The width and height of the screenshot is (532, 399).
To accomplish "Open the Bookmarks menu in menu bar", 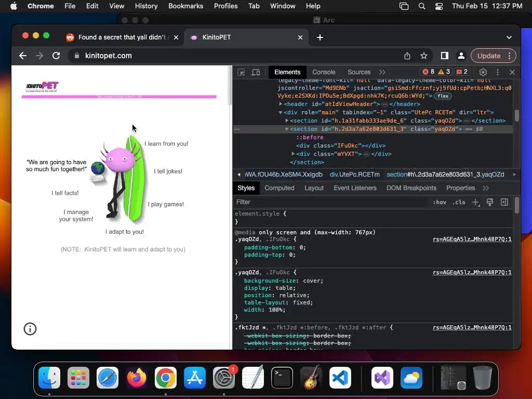I will pos(185,6).
